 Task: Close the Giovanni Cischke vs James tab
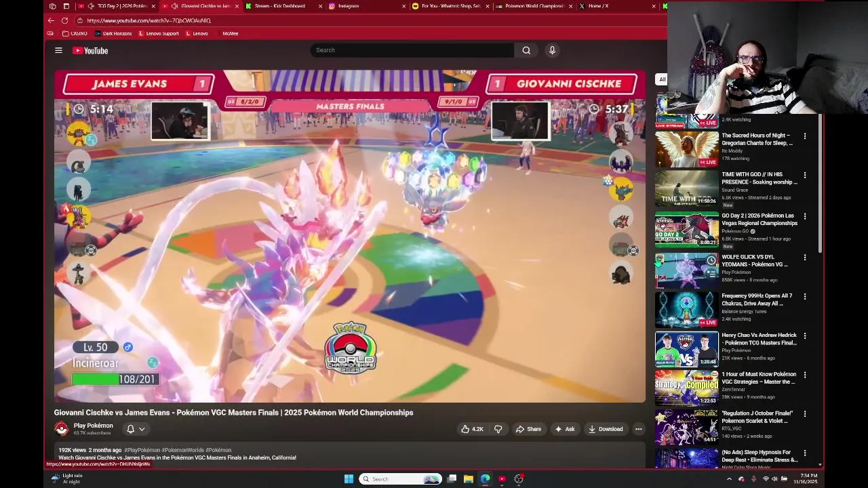click(x=237, y=6)
